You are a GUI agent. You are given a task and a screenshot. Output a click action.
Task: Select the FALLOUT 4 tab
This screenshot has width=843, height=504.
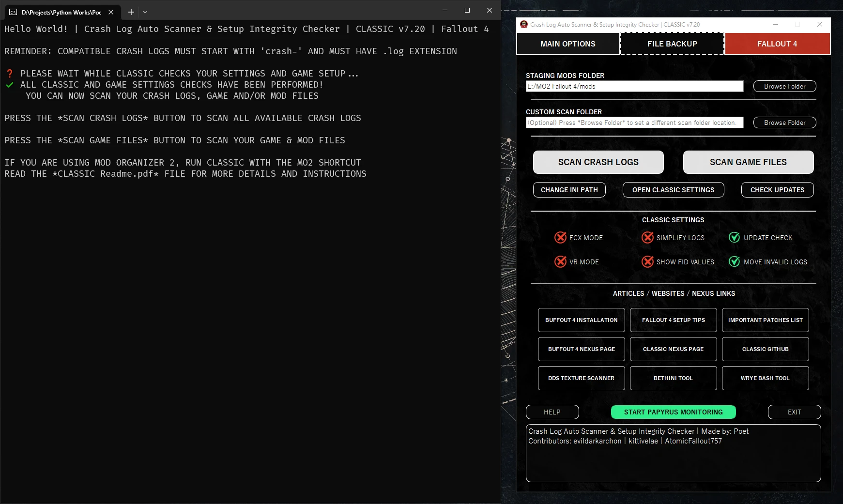[777, 44]
